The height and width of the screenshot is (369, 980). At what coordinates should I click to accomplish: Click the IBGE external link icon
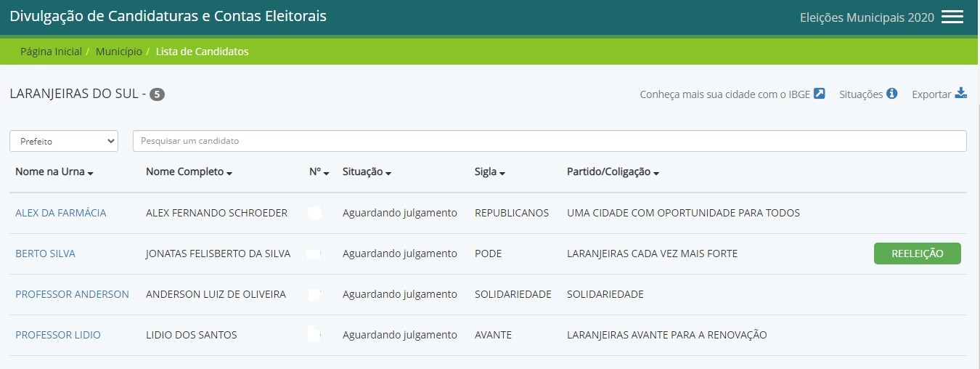point(820,93)
